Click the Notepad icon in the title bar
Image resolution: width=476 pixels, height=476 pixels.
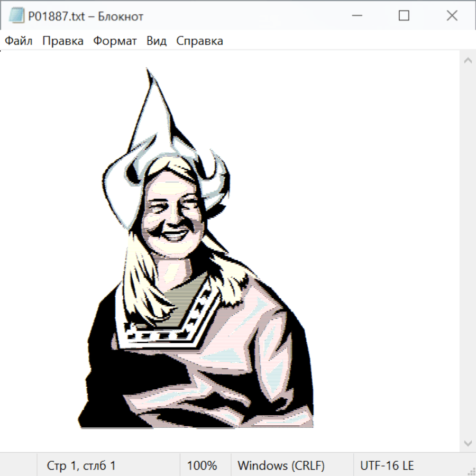click(x=16, y=16)
